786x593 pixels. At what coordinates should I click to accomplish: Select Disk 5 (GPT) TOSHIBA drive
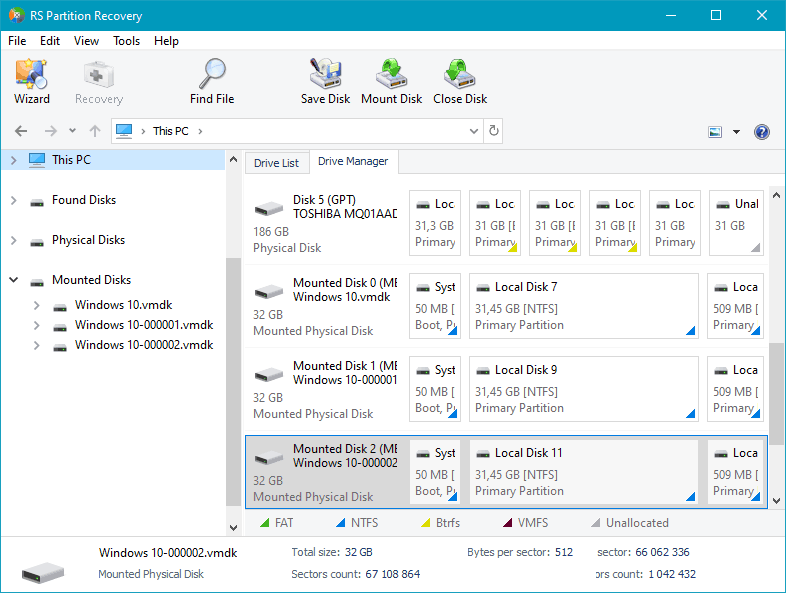point(326,224)
